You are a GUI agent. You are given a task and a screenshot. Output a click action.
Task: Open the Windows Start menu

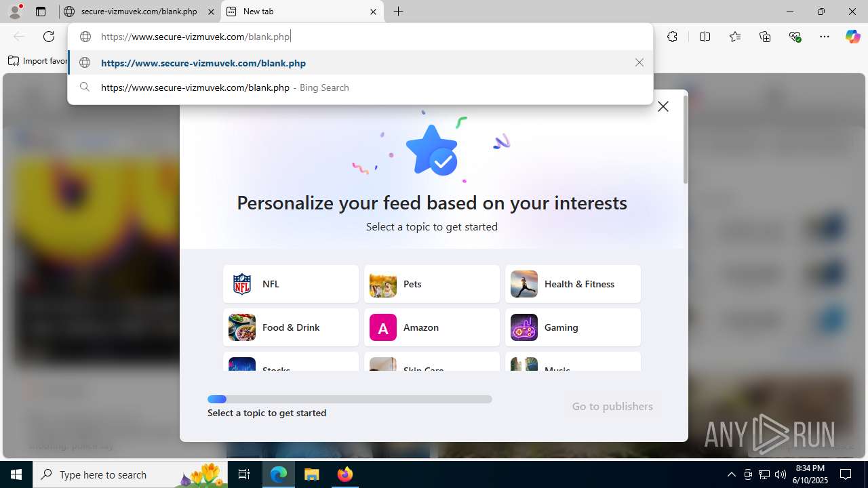point(16,474)
